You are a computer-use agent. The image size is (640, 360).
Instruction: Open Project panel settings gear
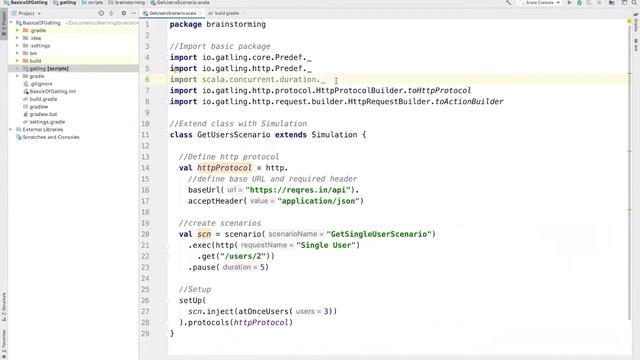pyautogui.click(x=124, y=13)
